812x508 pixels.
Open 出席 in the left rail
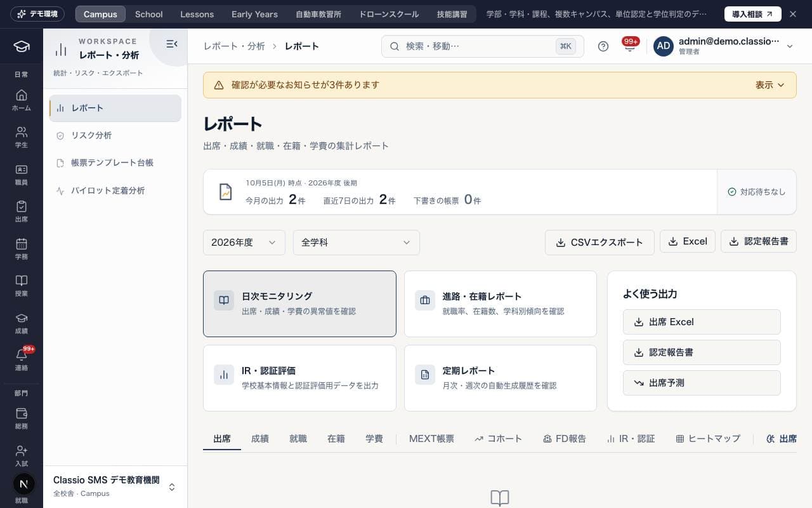pyautogui.click(x=21, y=211)
